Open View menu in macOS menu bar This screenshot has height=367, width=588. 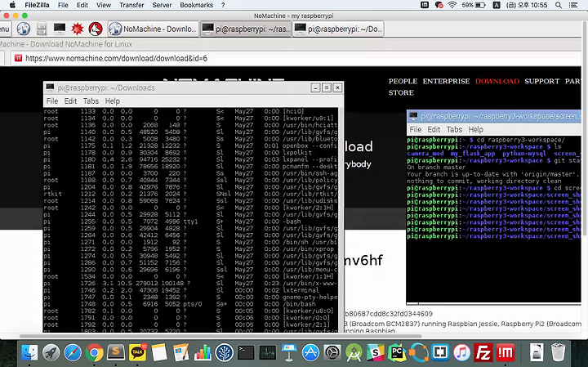104,5
